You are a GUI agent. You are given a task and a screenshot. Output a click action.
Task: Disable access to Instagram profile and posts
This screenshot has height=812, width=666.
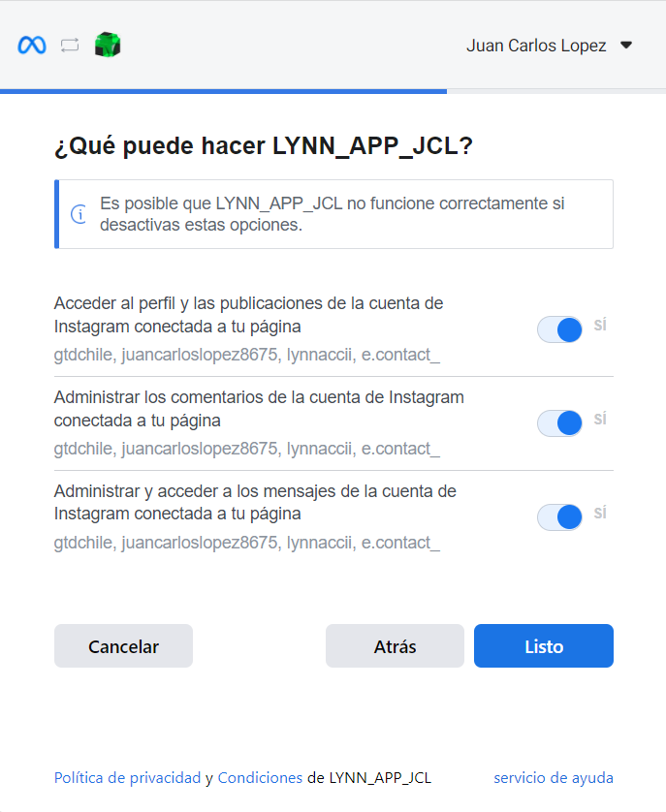[560, 329]
